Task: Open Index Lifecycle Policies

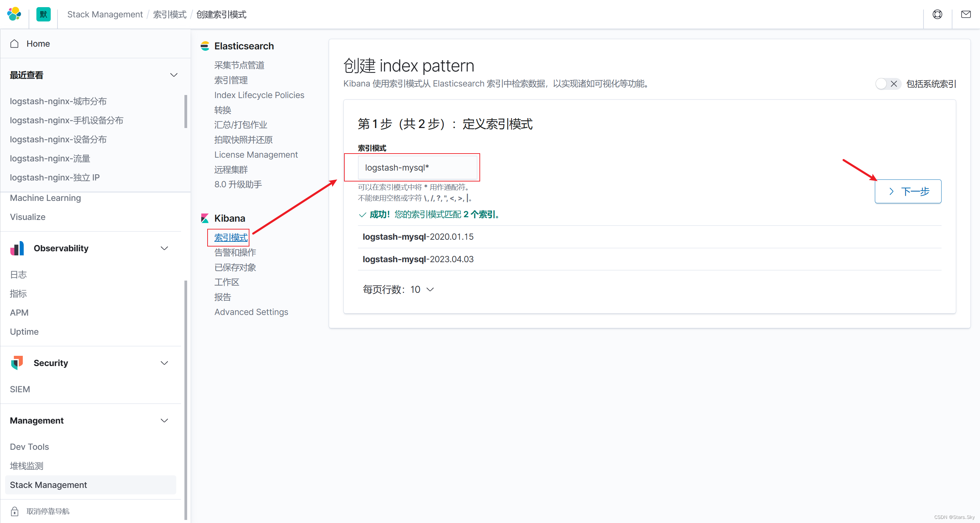Action: 259,95
